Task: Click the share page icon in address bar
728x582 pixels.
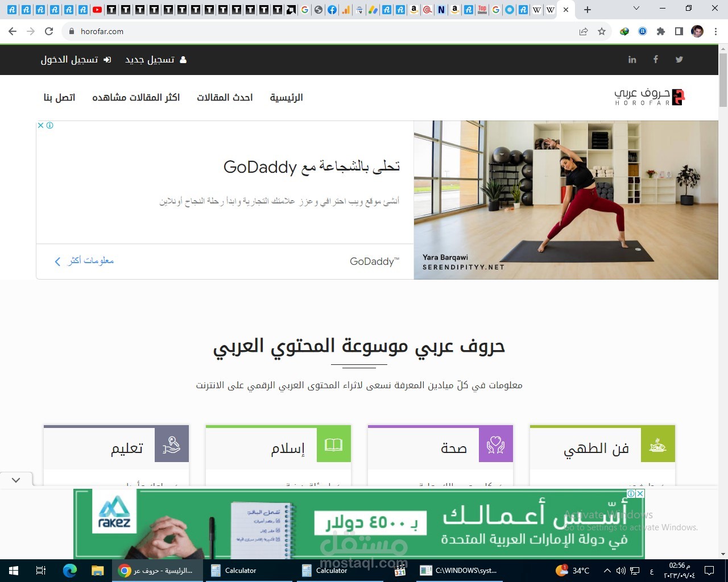Action: coord(584,31)
